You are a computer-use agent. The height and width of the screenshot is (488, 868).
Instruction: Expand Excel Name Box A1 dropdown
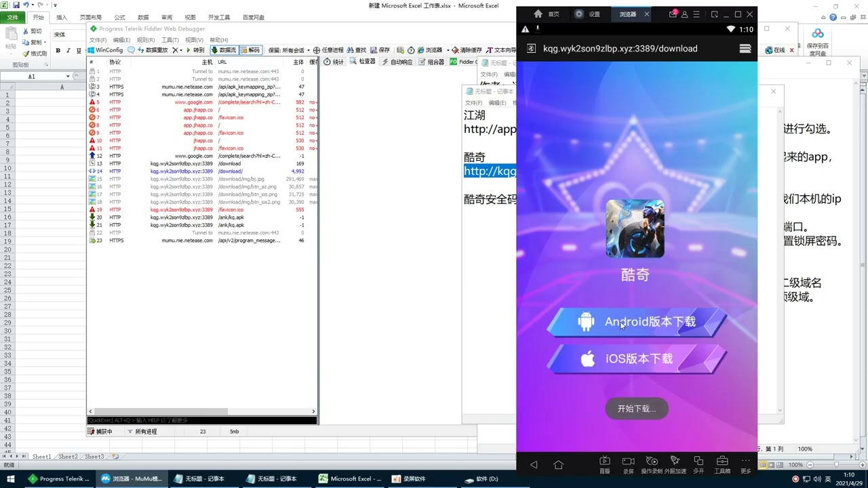pos(68,77)
